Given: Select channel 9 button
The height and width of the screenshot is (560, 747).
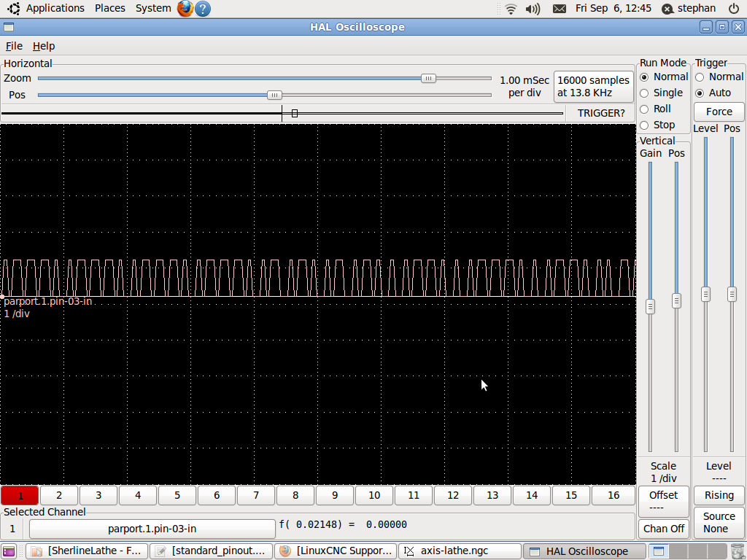Looking at the screenshot, I should tap(335, 496).
